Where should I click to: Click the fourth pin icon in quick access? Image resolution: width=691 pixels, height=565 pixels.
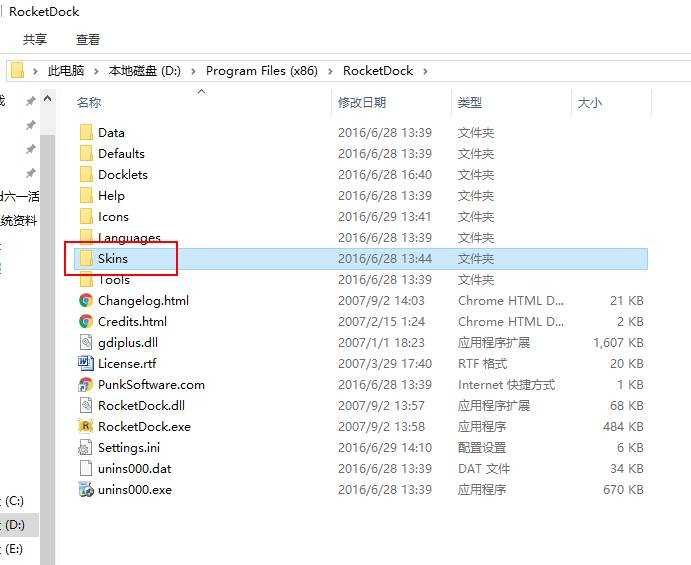click(x=30, y=173)
